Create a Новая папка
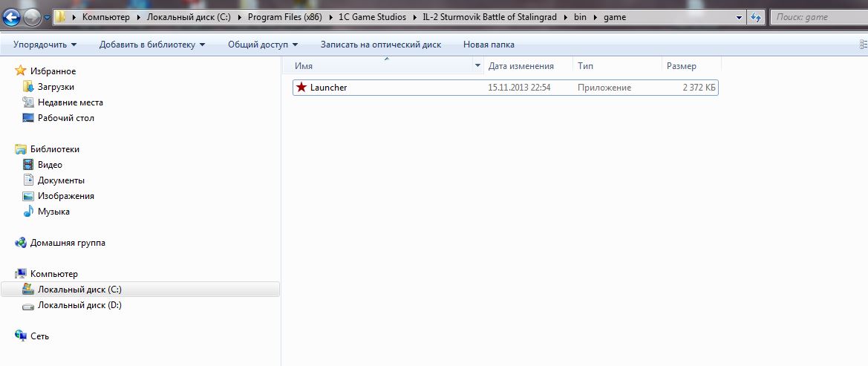 489,45
